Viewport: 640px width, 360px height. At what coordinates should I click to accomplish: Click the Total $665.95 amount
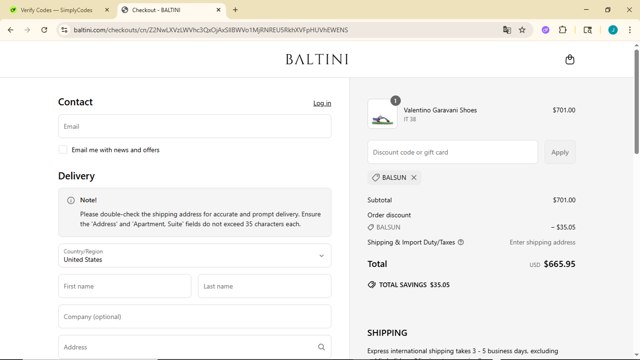pos(559,264)
